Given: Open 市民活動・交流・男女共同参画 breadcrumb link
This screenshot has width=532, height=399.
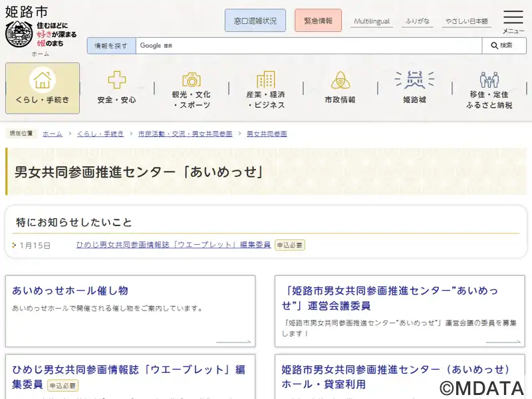Looking at the screenshot, I should (185, 134).
